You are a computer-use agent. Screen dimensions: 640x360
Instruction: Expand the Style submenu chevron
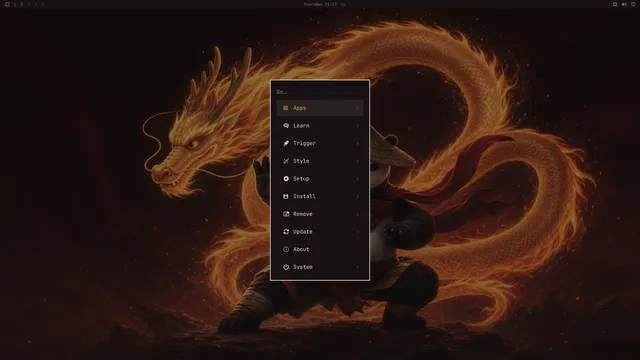click(358, 161)
